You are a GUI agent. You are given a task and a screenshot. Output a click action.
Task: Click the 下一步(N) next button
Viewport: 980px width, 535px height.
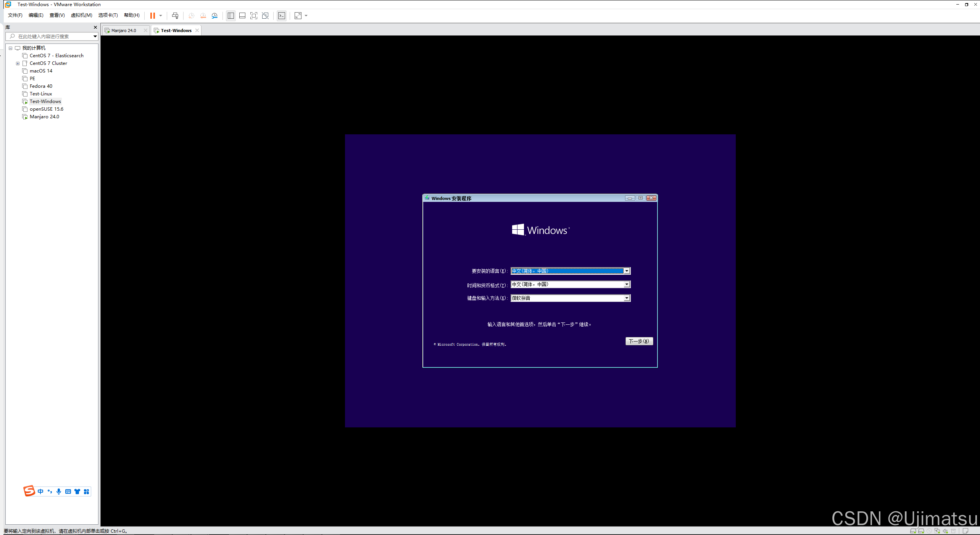(x=639, y=341)
